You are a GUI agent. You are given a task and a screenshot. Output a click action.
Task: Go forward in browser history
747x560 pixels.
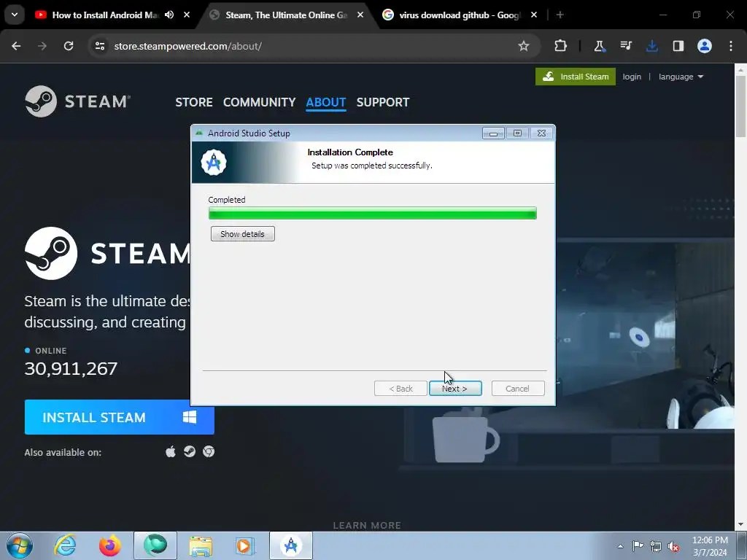click(42, 46)
